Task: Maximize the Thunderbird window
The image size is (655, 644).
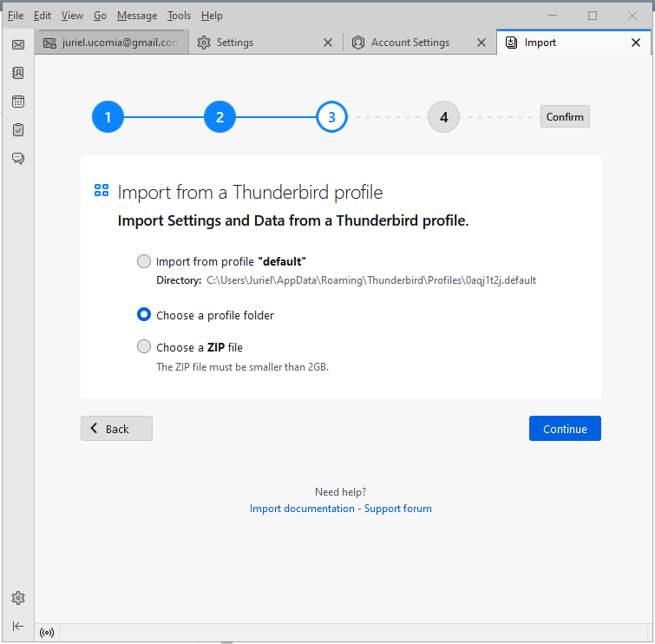Action: pos(593,16)
